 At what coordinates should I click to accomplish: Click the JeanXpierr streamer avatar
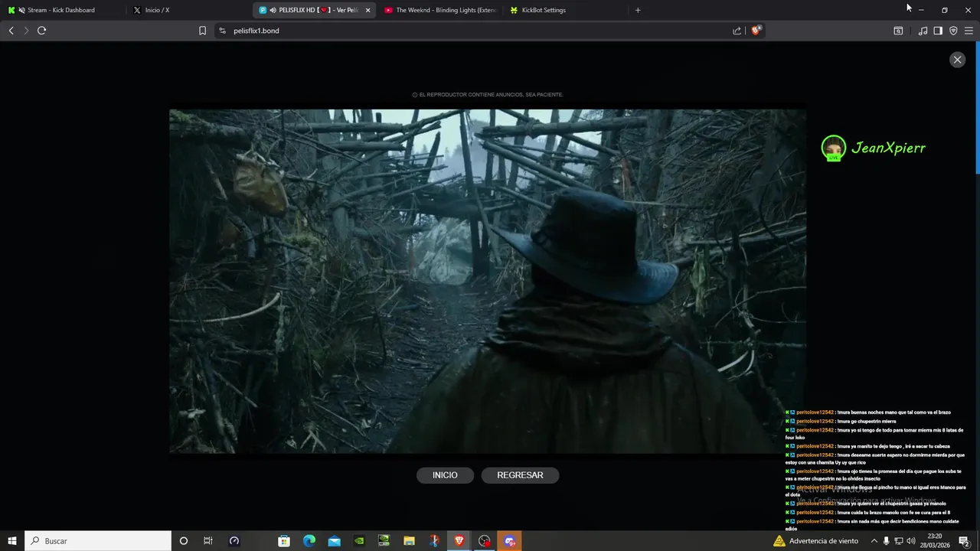pyautogui.click(x=833, y=148)
